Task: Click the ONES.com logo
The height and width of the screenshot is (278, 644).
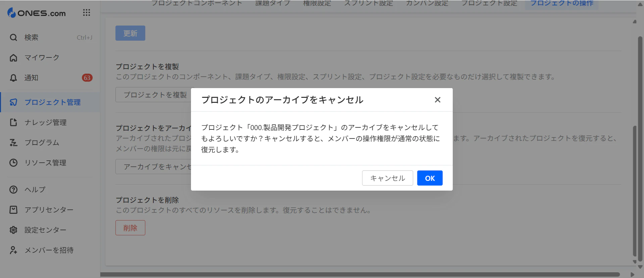Action: point(37,13)
